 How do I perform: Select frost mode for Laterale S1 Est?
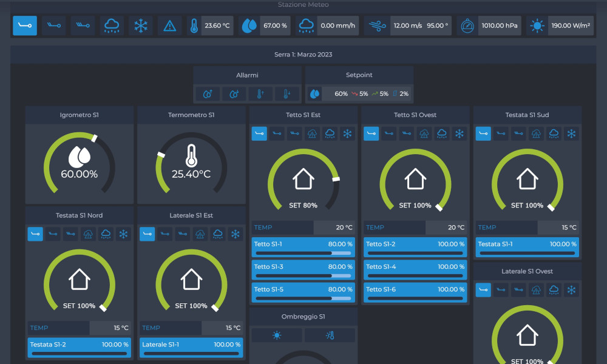coord(236,234)
